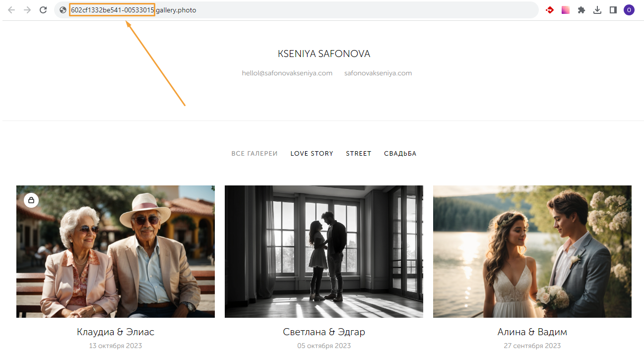Open the browser downloads icon
The width and height of the screenshot is (644, 355).
coord(597,10)
